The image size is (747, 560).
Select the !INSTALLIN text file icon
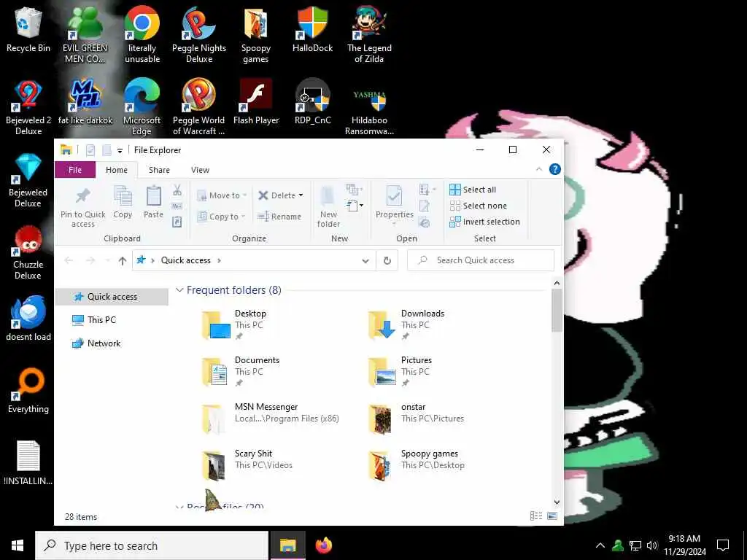click(28, 463)
